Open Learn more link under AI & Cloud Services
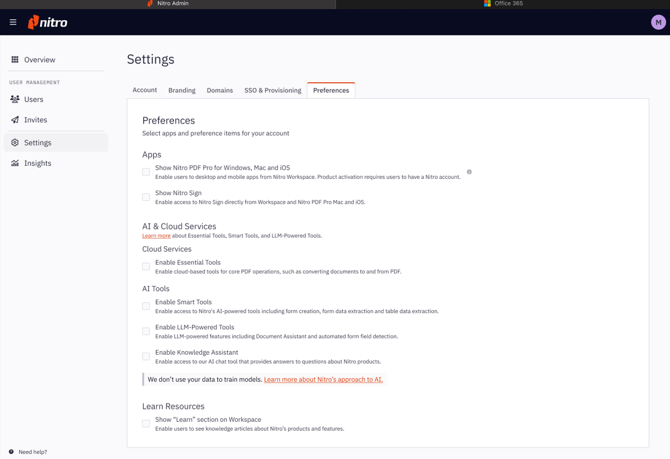670x459 pixels. pyautogui.click(x=156, y=236)
